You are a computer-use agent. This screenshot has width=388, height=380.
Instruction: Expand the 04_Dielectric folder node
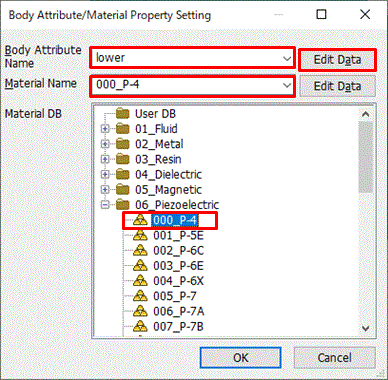pos(105,174)
